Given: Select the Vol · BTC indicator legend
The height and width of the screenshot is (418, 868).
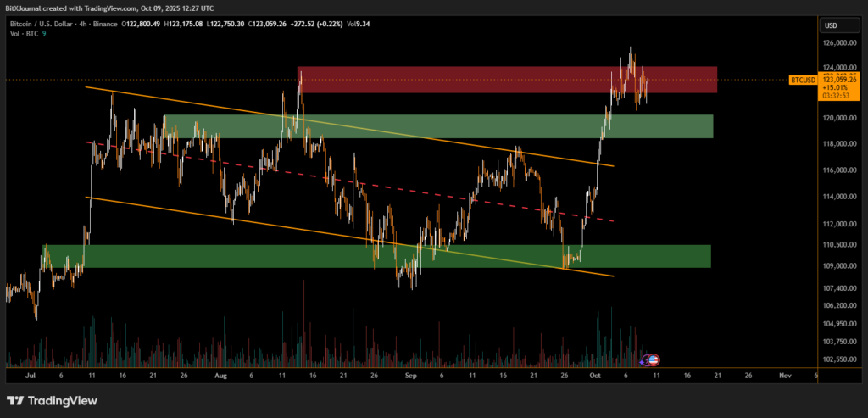Looking at the screenshot, I should tap(24, 34).
